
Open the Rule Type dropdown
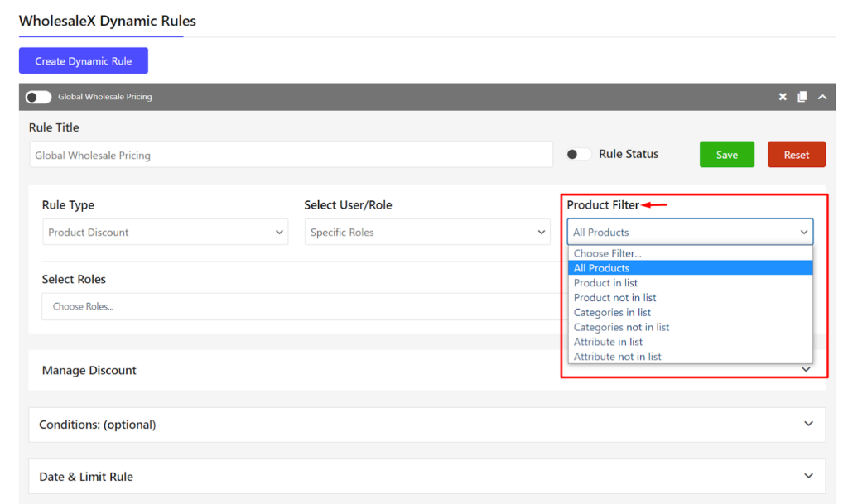coord(165,233)
